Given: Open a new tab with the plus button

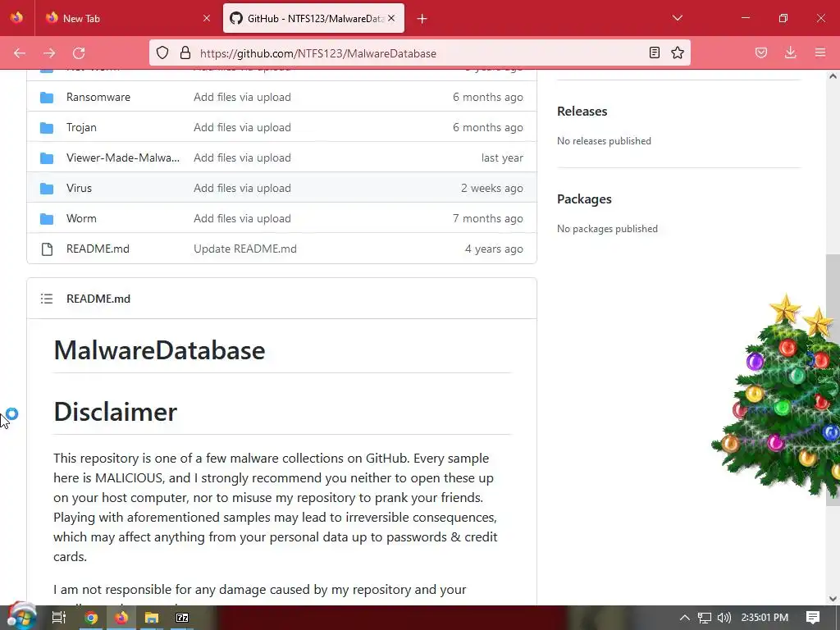Looking at the screenshot, I should coord(422,19).
